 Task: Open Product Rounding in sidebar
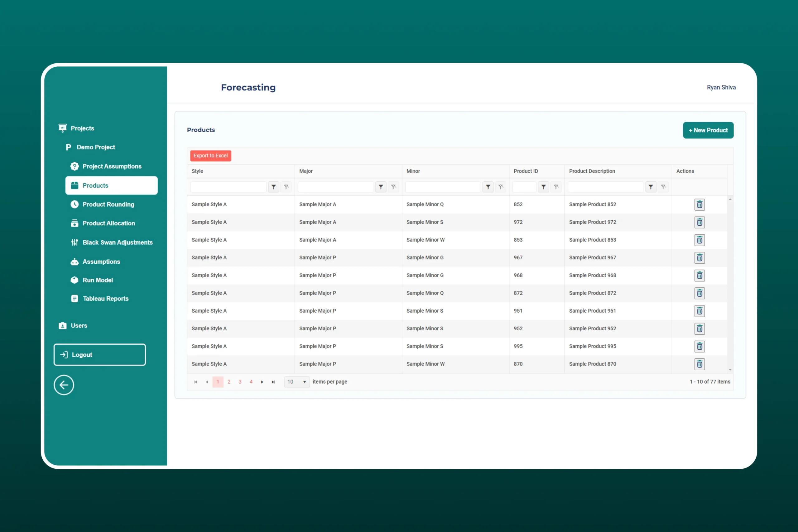108,204
